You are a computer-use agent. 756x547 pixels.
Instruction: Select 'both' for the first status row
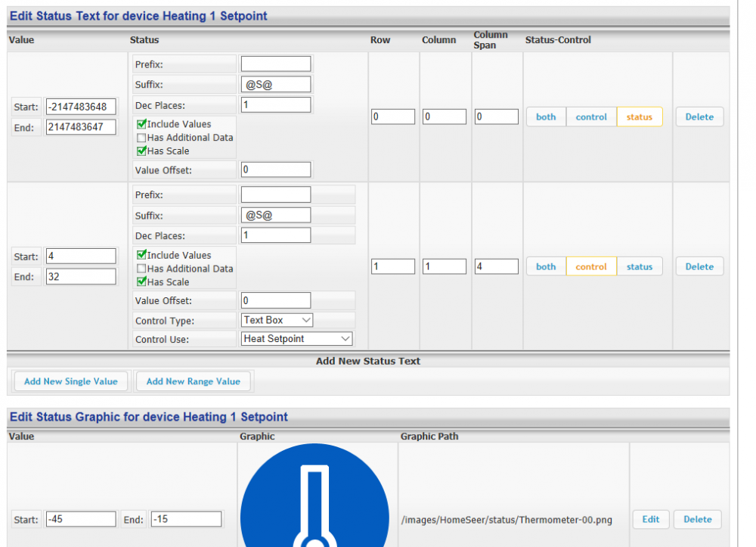pyautogui.click(x=546, y=117)
